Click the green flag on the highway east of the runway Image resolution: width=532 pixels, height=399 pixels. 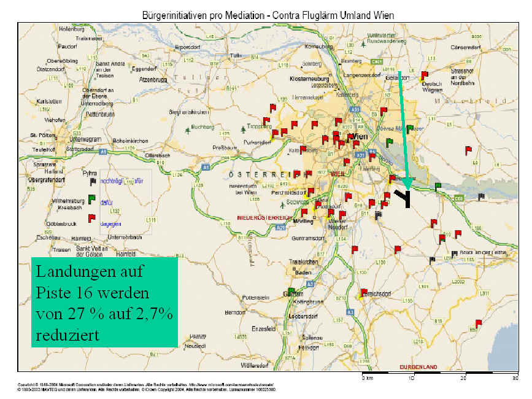[438, 185]
